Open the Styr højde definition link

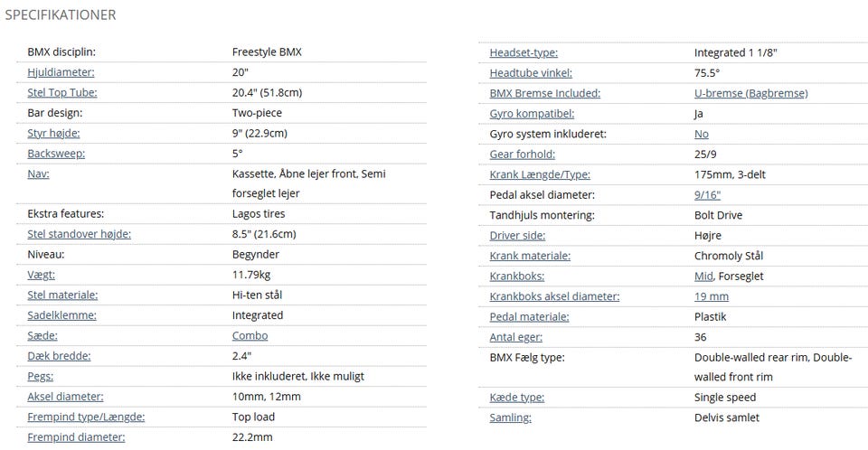coord(53,134)
